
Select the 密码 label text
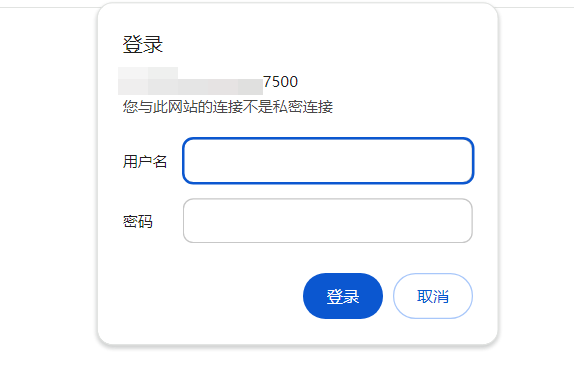click(x=137, y=222)
